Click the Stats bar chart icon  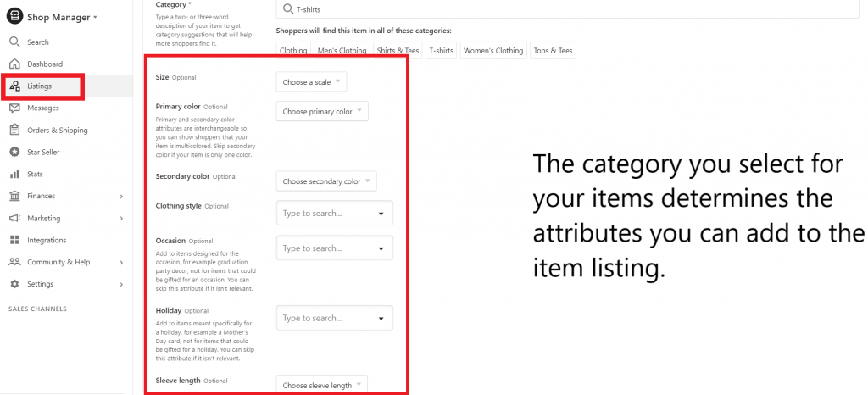[x=14, y=175]
